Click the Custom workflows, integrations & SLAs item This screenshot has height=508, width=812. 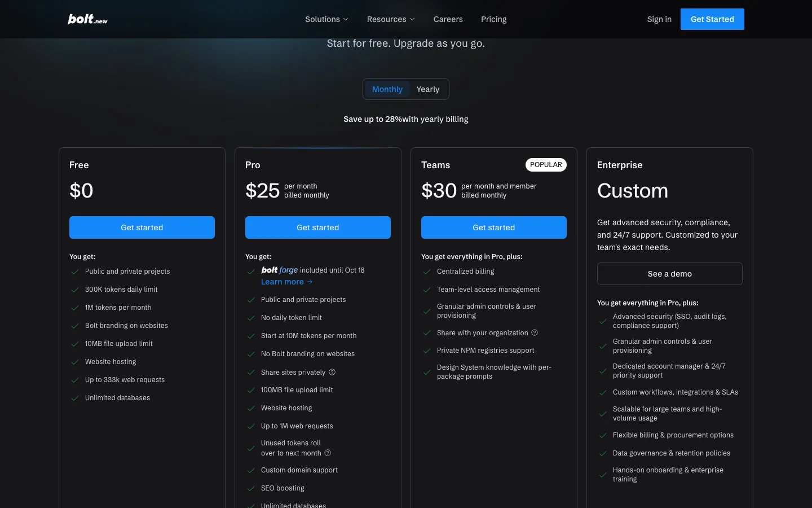676,392
